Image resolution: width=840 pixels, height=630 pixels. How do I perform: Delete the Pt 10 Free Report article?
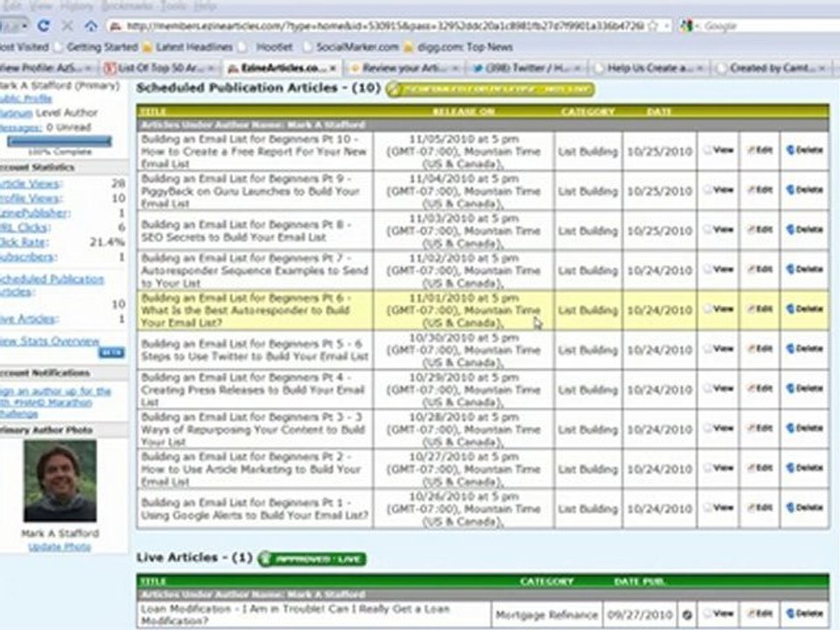tap(805, 150)
